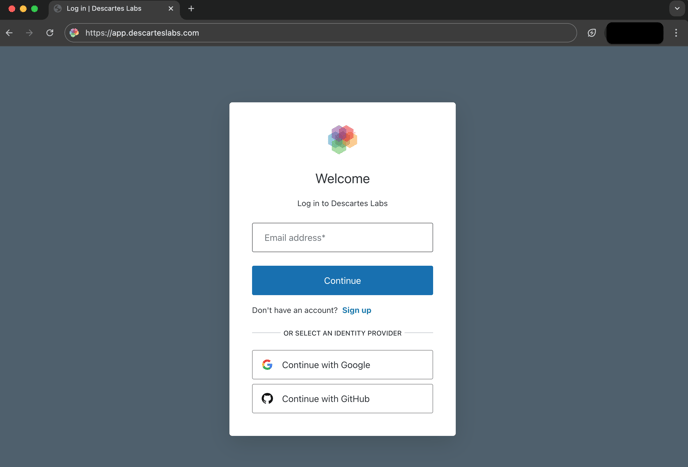Click the yellow minimize window button
Screen dimensions: 688x467
click(23, 9)
